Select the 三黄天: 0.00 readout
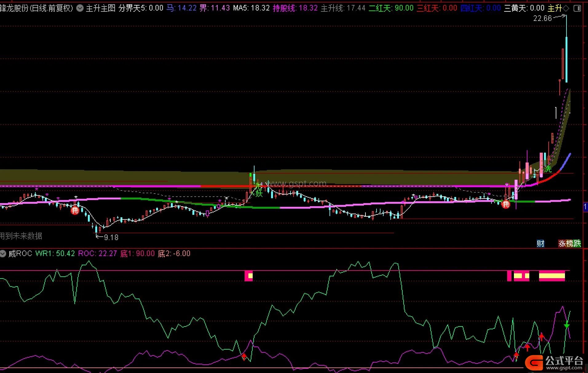This screenshot has height=373, width=588. [524, 8]
